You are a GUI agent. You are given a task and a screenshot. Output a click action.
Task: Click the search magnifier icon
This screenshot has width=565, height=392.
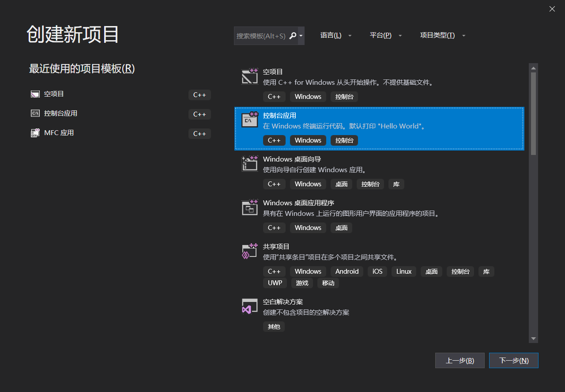click(293, 36)
